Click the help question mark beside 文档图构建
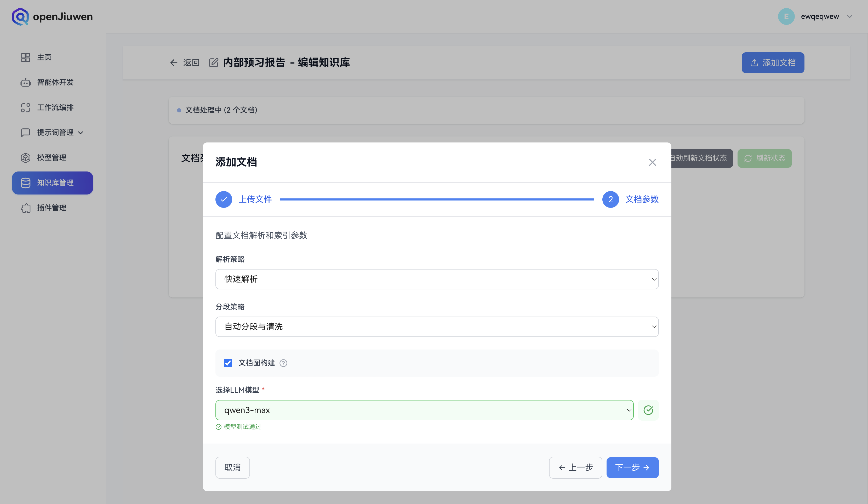868x504 pixels. click(x=283, y=363)
